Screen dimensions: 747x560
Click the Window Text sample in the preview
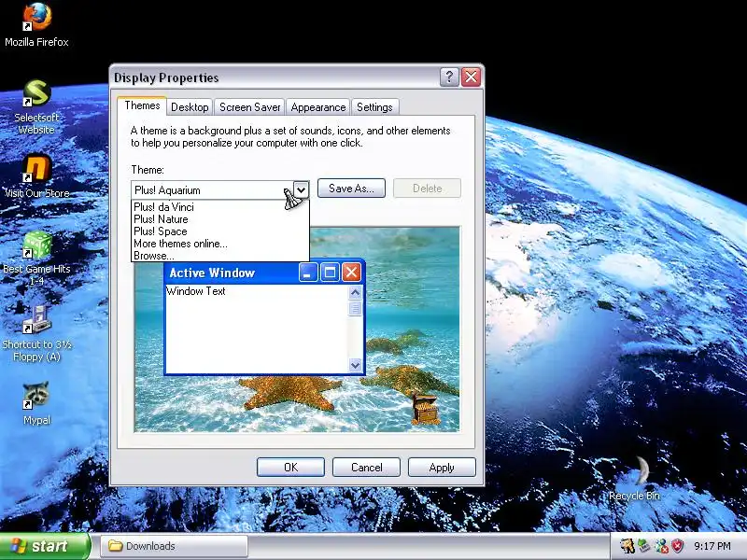pyautogui.click(x=196, y=291)
